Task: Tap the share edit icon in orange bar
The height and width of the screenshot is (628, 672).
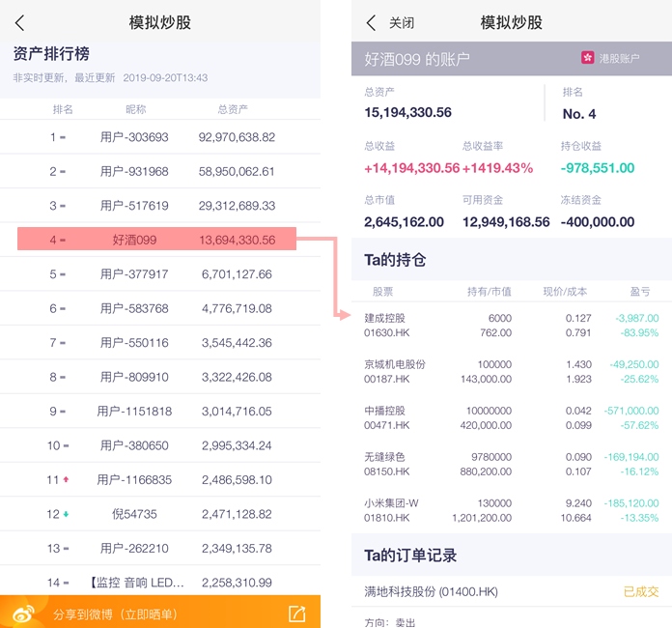Action: coord(297,614)
